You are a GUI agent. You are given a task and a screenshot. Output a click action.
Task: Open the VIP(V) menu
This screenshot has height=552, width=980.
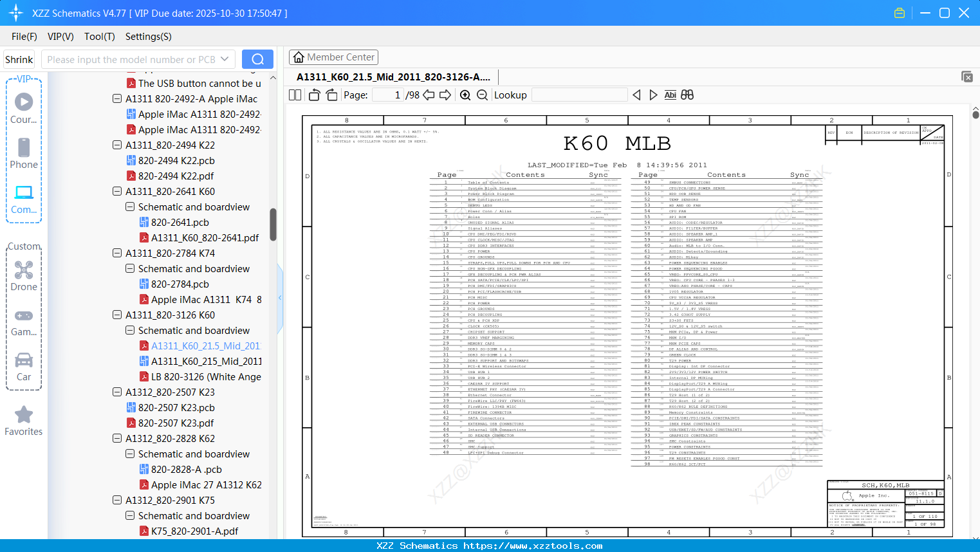pos(60,36)
